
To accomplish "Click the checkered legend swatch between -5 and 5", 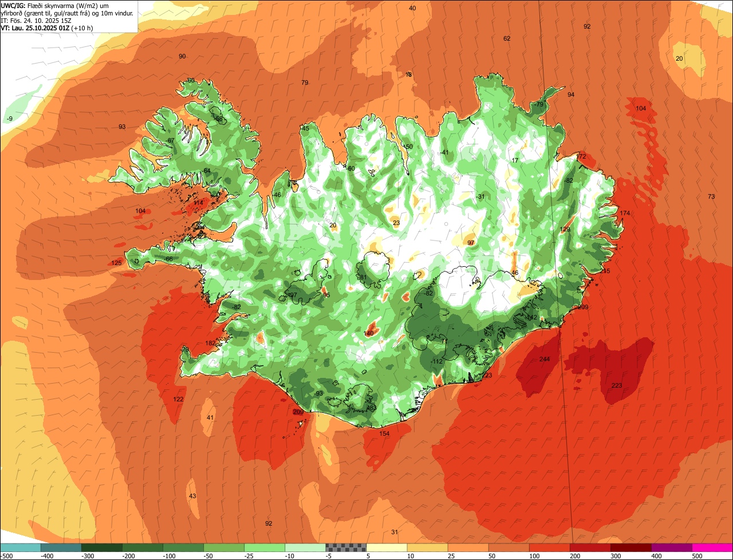I will (x=346, y=547).
